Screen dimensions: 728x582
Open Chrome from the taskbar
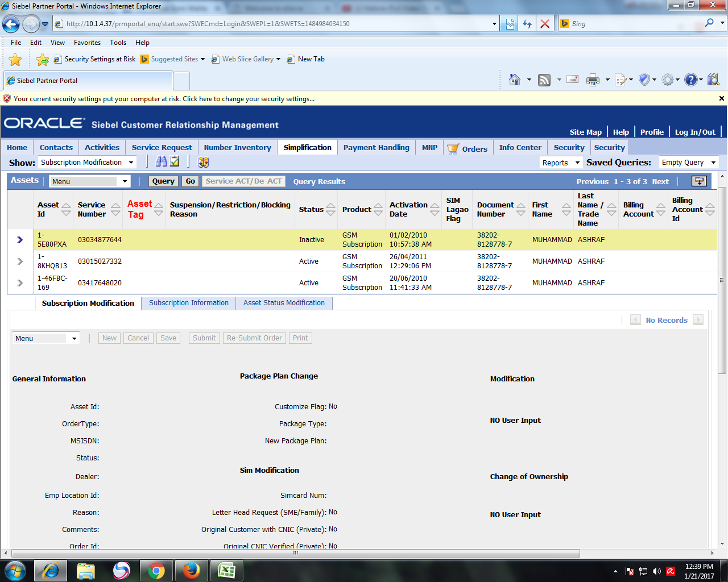pyautogui.click(x=156, y=571)
